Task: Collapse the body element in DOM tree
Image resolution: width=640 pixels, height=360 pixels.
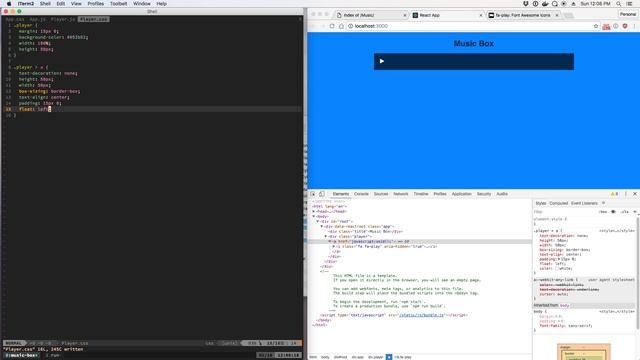Action: click(314, 216)
